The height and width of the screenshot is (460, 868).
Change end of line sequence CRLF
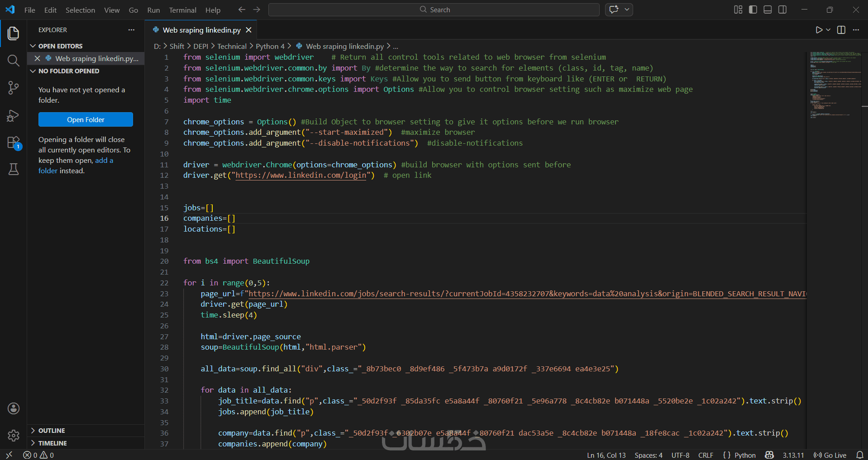pos(706,455)
